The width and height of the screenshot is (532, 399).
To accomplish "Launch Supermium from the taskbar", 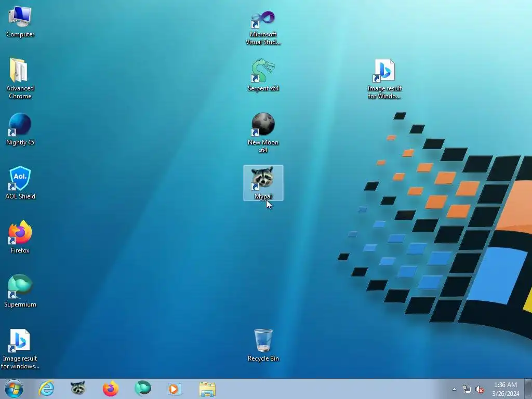I will pos(143,389).
